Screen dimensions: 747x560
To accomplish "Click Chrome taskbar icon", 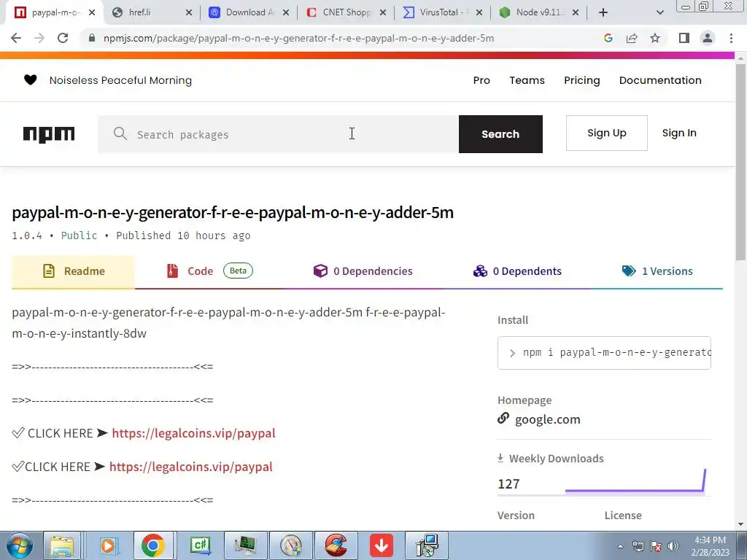I will pos(153,545).
